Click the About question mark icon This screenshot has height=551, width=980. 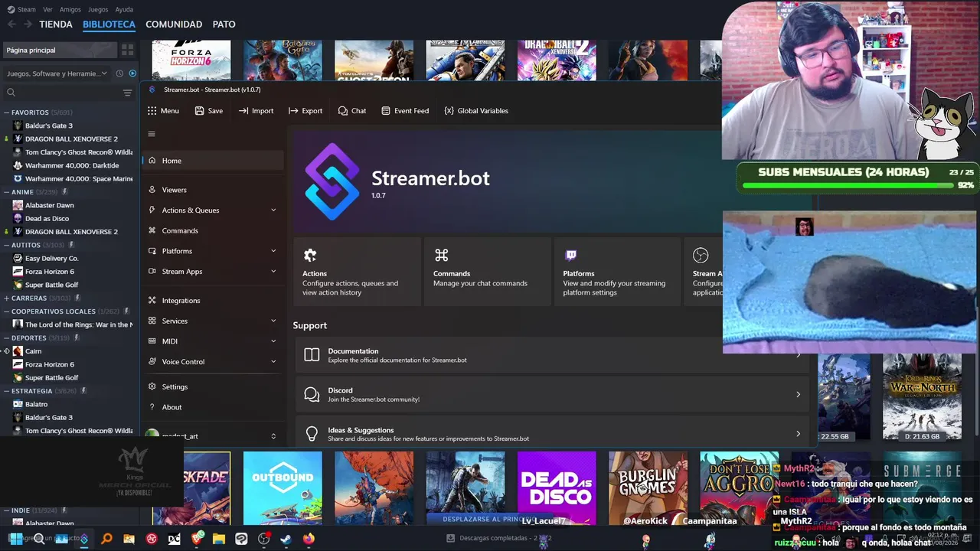152,407
